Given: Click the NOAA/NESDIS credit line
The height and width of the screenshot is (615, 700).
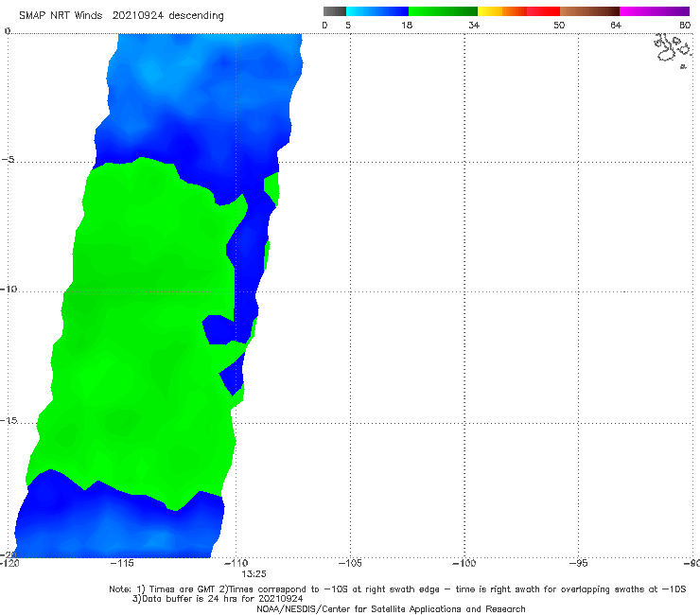Looking at the screenshot, I should [391, 609].
